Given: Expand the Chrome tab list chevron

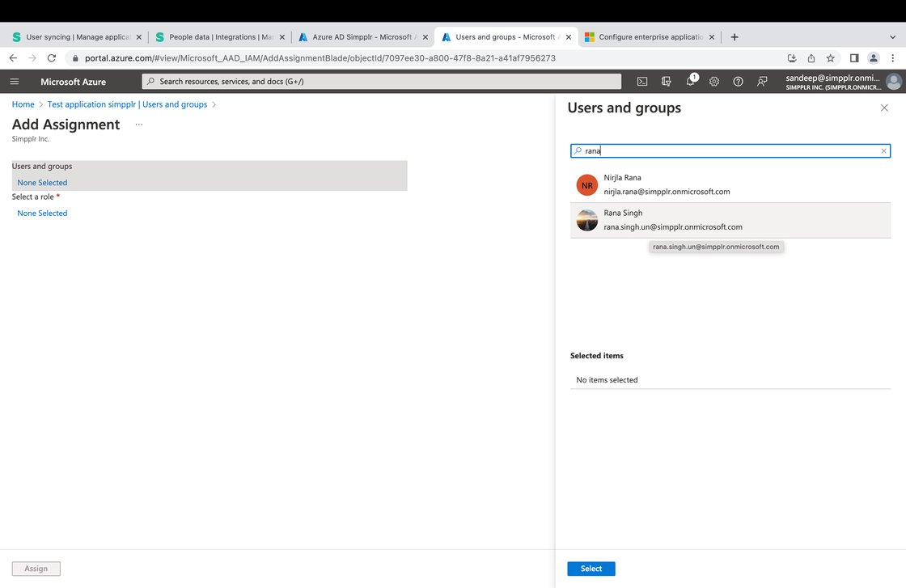Looking at the screenshot, I should pos(892,36).
